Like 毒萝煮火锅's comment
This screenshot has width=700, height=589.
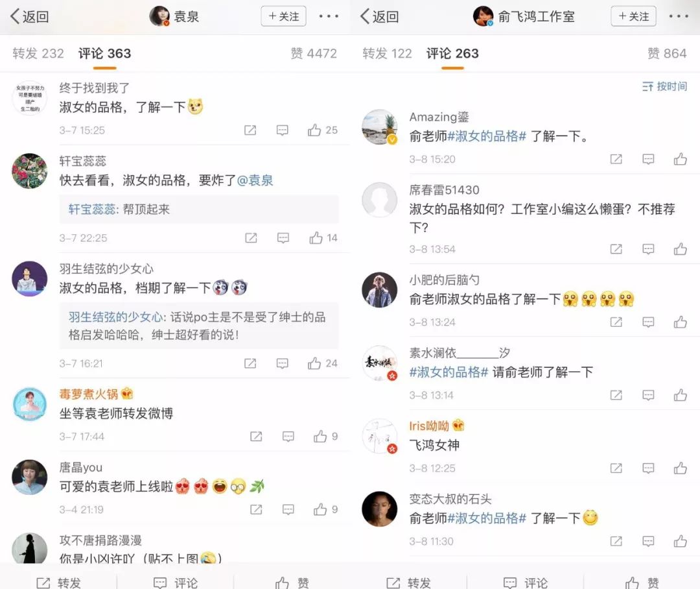pos(325,436)
